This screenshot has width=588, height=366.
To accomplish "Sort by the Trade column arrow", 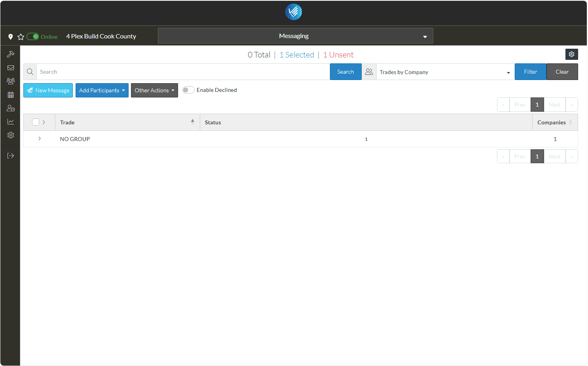I will 193,122.
